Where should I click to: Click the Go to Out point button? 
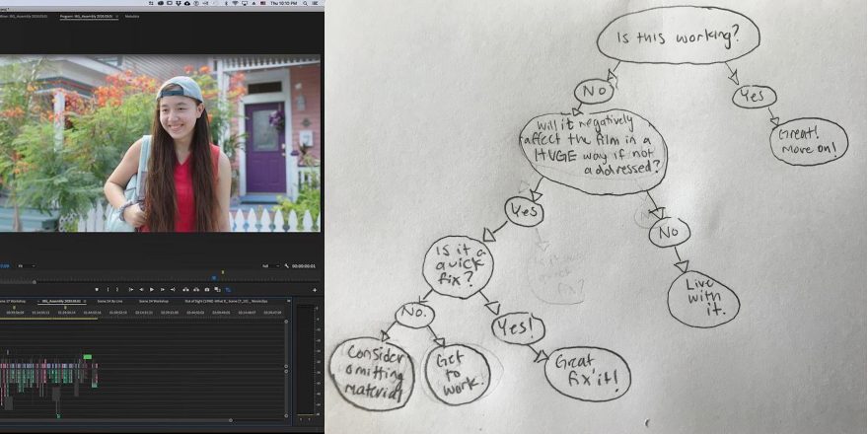pyautogui.click(x=174, y=289)
